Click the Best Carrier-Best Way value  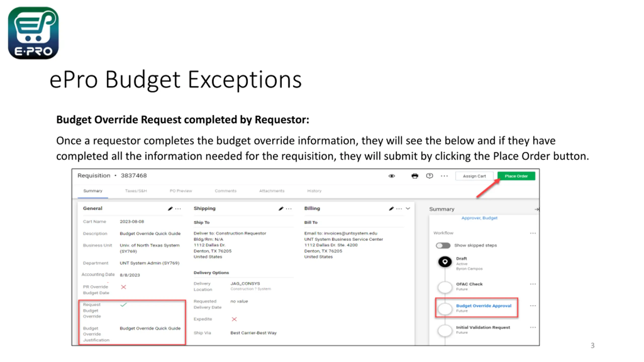pos(253,333)
